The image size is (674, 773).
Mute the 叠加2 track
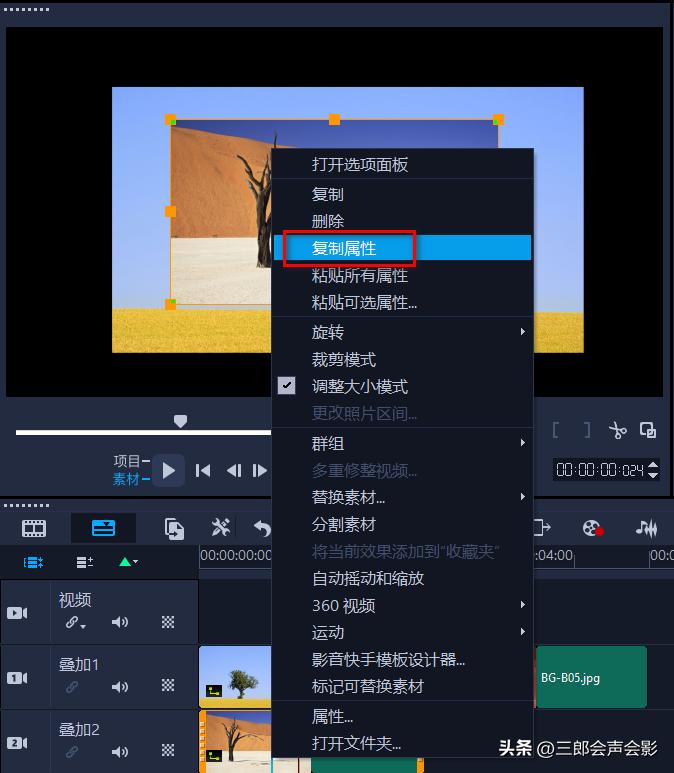click(x=120, y=751)
